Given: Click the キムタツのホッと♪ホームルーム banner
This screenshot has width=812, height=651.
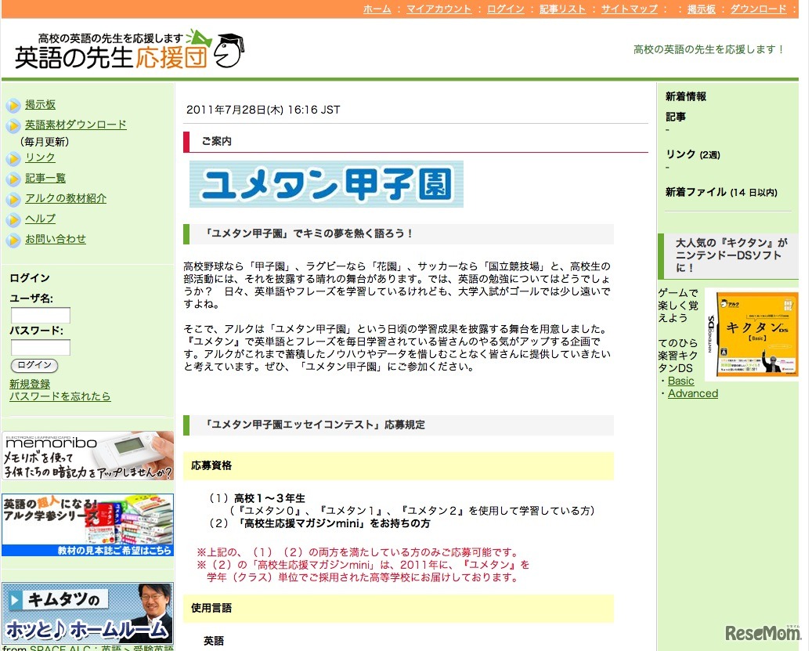Looking at the screenshot, I should pos(88,613).
